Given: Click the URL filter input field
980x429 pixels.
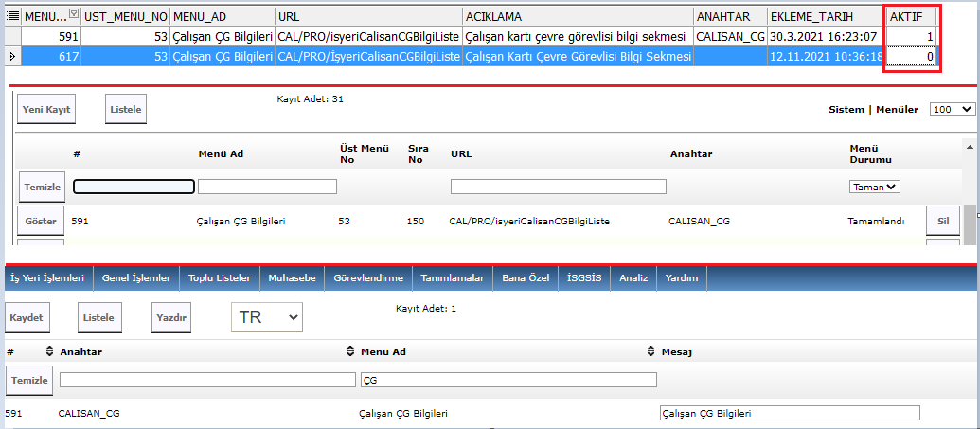Looking at the screenshot, I should (x=544, y=187).
